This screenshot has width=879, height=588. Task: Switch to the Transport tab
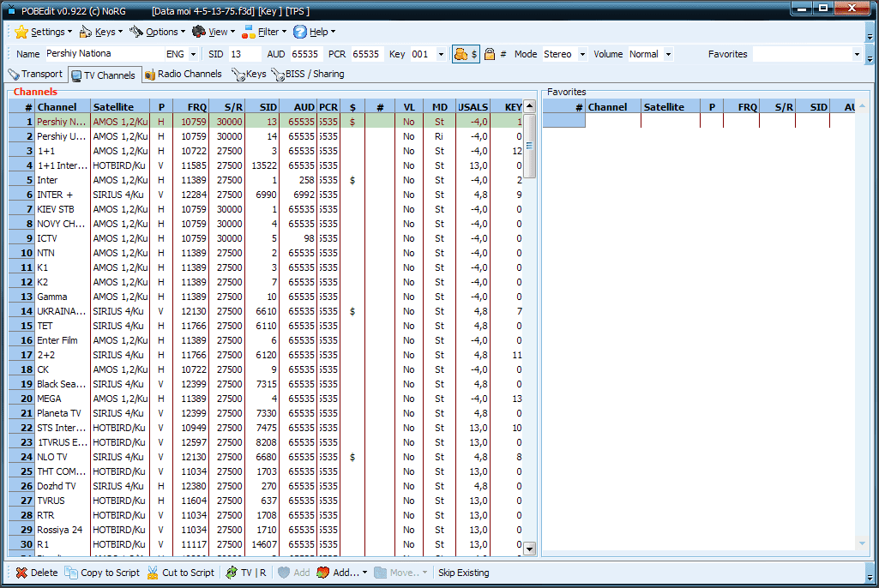36,74
